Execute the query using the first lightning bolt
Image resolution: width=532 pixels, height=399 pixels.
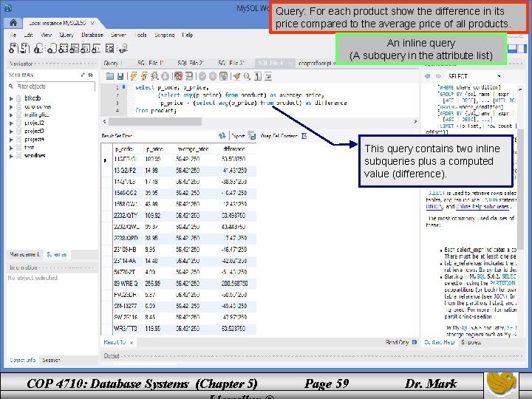tap(134, 76)
